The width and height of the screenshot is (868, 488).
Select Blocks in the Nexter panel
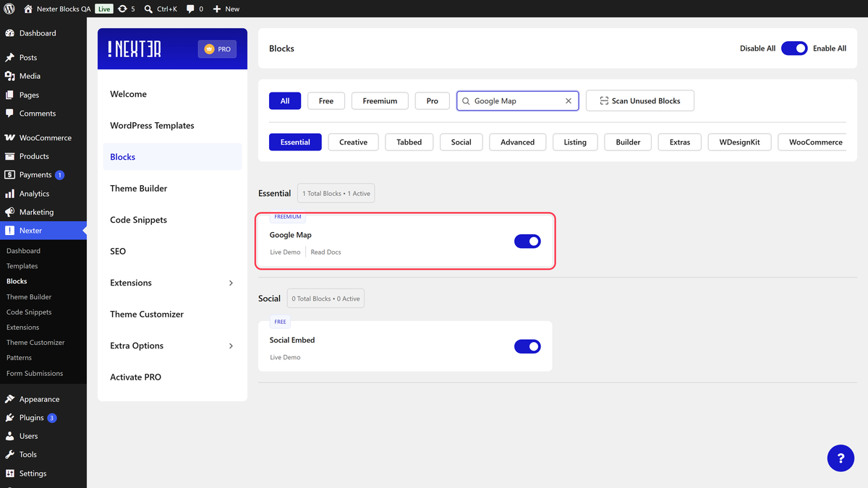tap(172, 157)
